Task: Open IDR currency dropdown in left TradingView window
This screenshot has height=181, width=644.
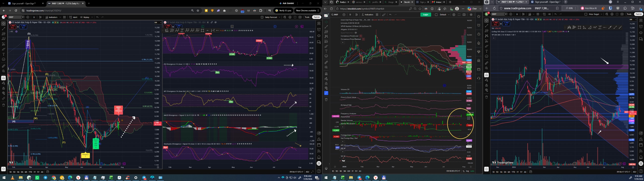Action: pos(157,23)
